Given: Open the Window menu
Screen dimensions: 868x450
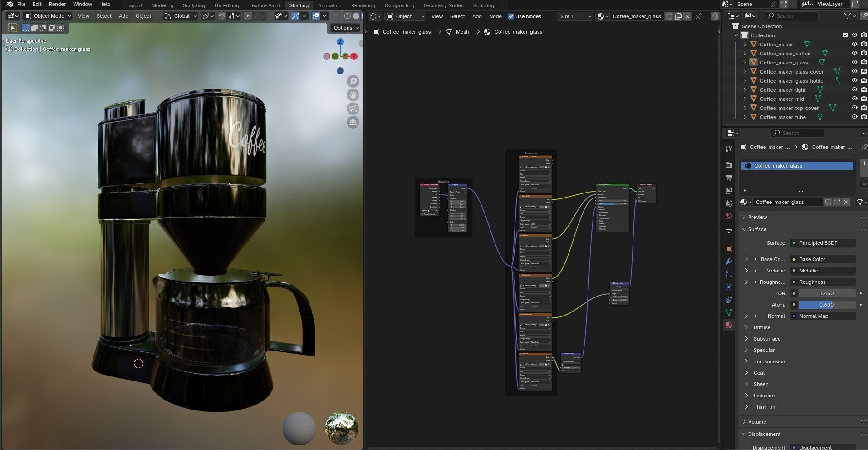Looking at the screenshot, I should click(x=83, y=4).
